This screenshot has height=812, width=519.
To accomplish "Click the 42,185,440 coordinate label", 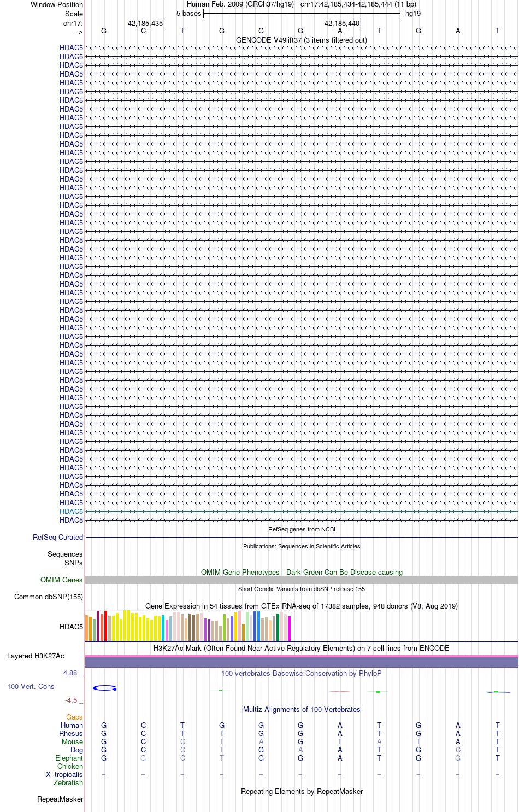I will point(342,23).
